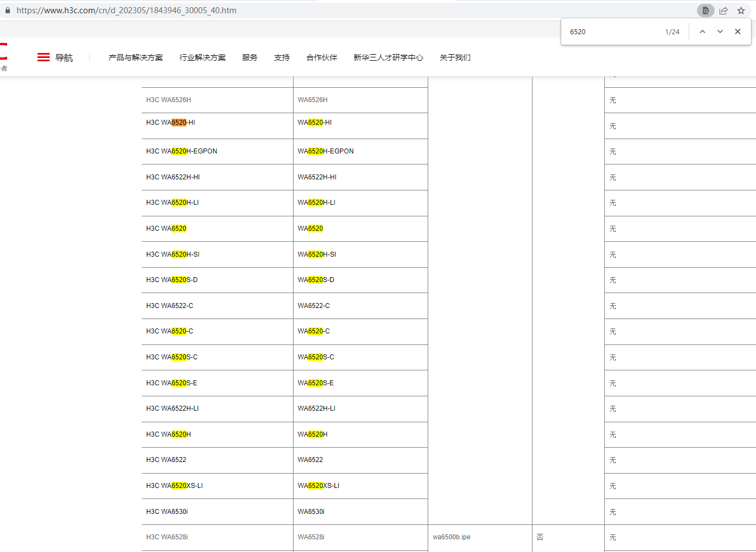
Task: Close the find bar
Action: (x=738, y=31)
